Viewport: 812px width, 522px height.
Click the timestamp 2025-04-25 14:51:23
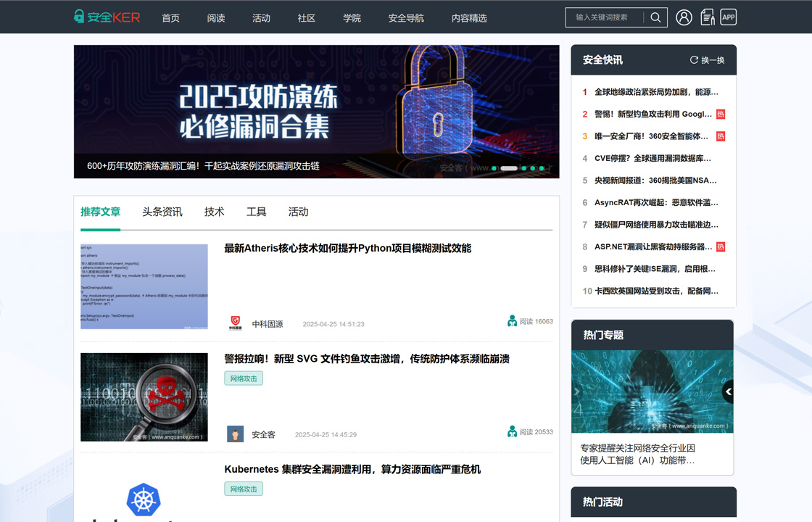[x=333, y=324]
